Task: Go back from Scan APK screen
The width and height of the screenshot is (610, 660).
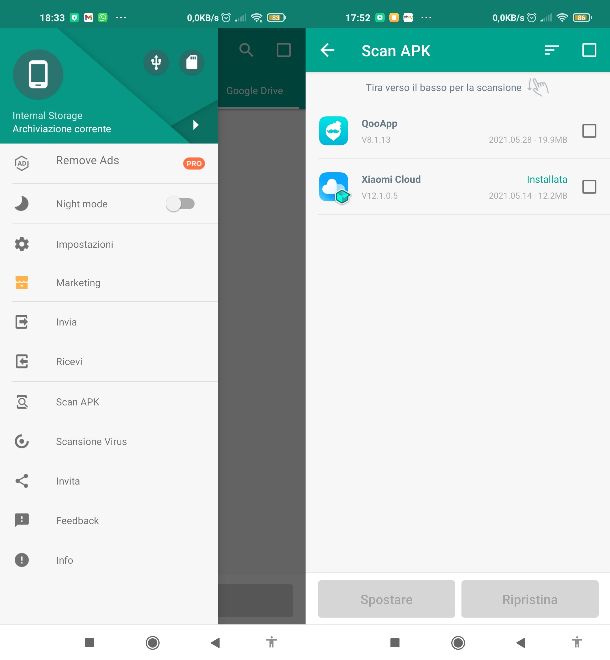Action: coord(328,51)
